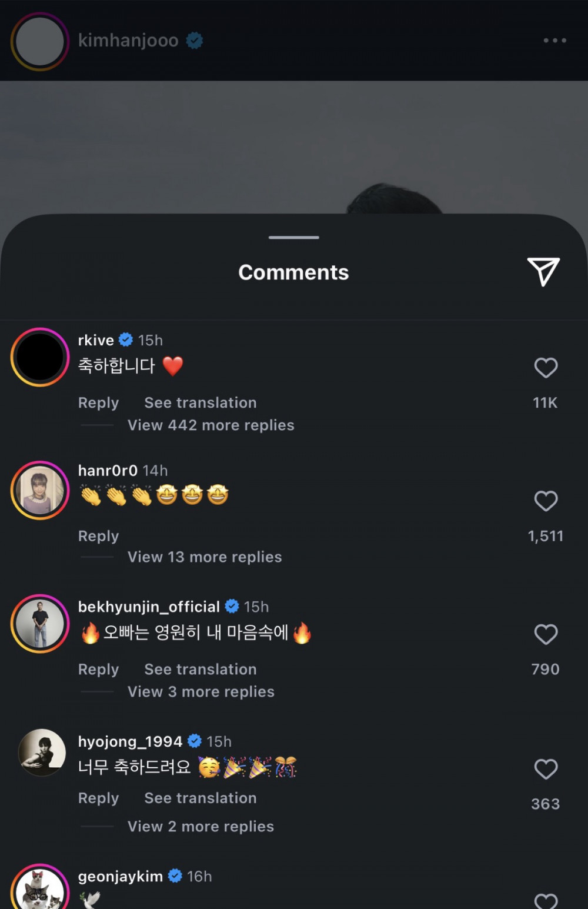Tap the heart on geonjaykim's comment

point(546,900)
